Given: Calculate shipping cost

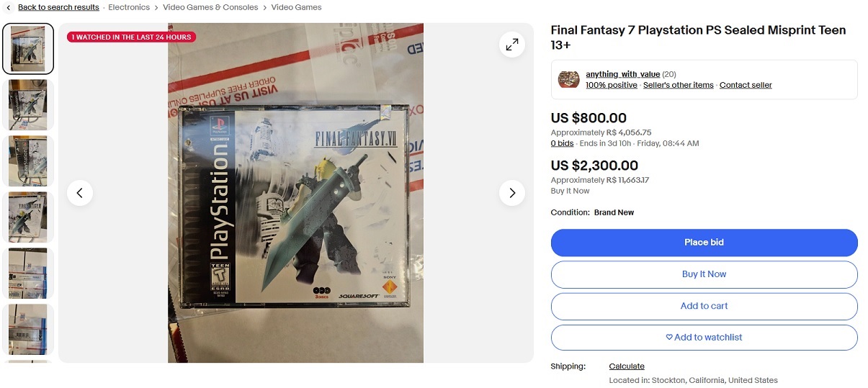Looking at the screenshot, I should [627, 366].
